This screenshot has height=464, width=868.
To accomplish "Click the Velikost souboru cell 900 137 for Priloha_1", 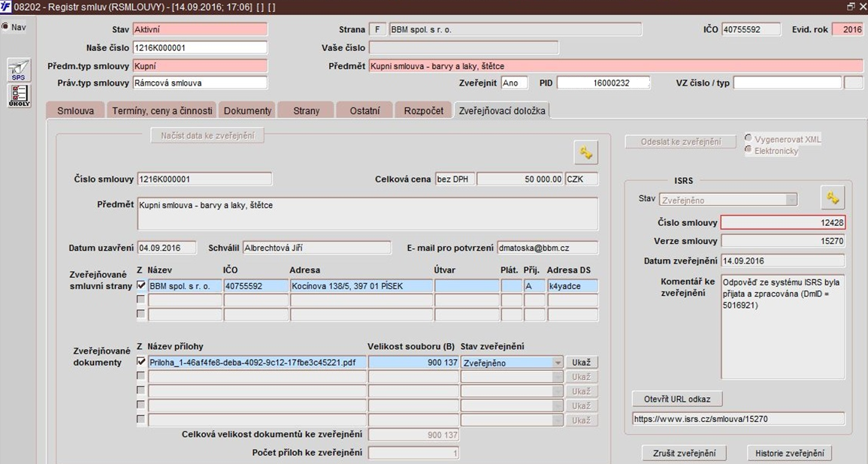I will coord(413,363).
